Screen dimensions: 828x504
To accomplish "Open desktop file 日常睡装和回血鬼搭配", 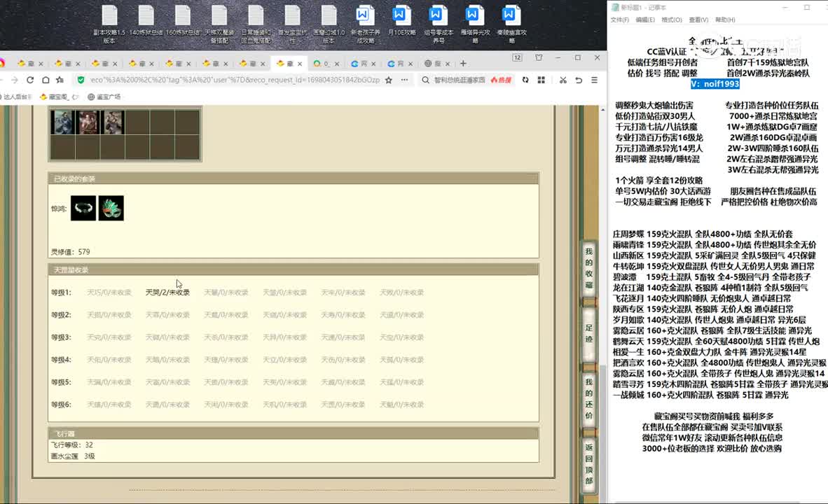I will (x=256, y=23).
